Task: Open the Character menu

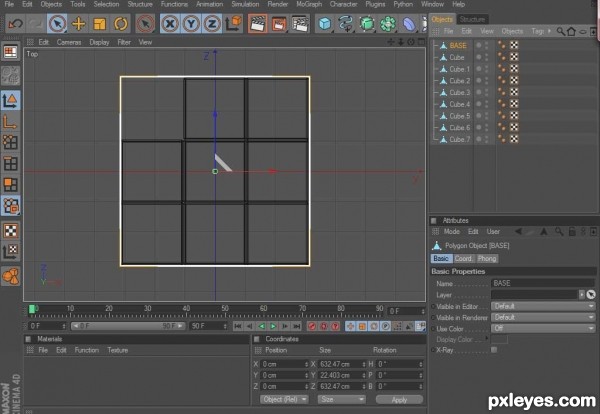Action: click(343, 4)
